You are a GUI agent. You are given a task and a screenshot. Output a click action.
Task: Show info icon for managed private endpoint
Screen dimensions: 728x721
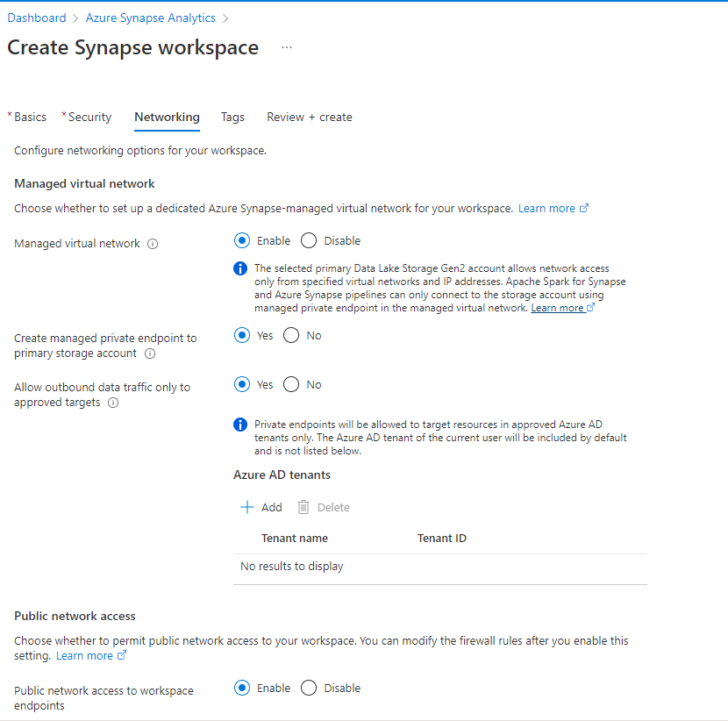click(x=150, y=353)
